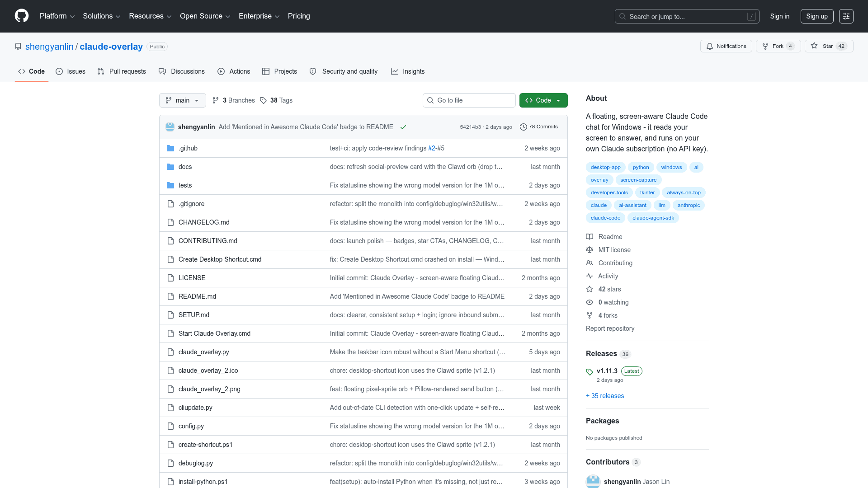The image size is (868, 488).
Task: Open the CHANGELOG.md file
Action: pos(204,222)
